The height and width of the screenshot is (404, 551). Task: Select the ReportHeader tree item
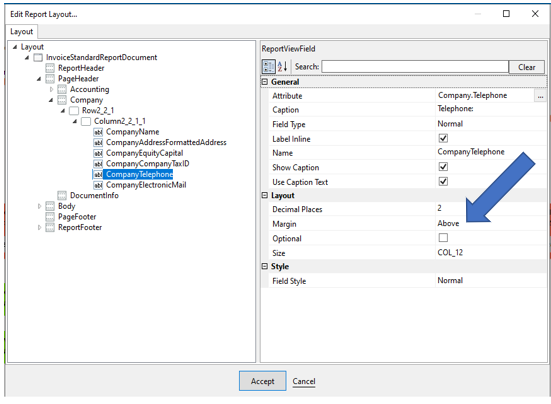pyautogui.click(x=81, y=68)
